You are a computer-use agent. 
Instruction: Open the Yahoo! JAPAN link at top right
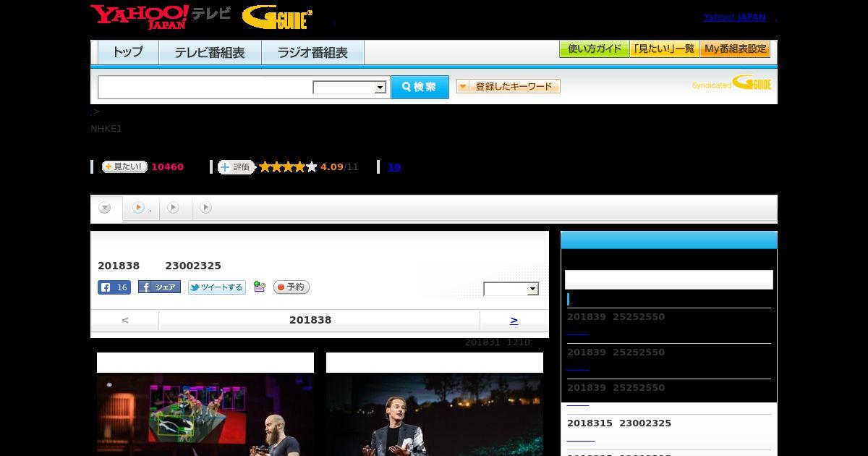[734, 17]
